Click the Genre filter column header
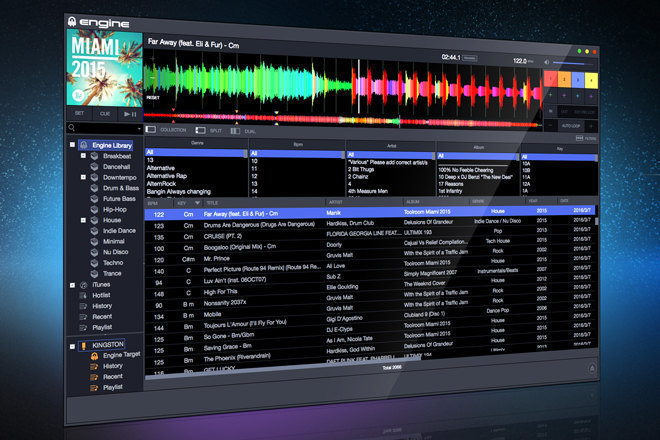The width and height of the screenshot is (660, 440). coord(197,143)
